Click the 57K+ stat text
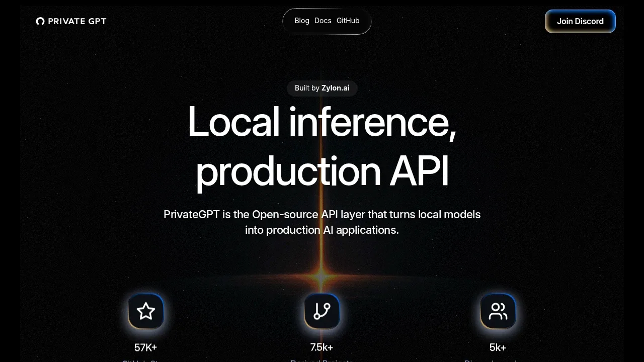Viewport: 644px width, 362px height. [x=146, y=347]
